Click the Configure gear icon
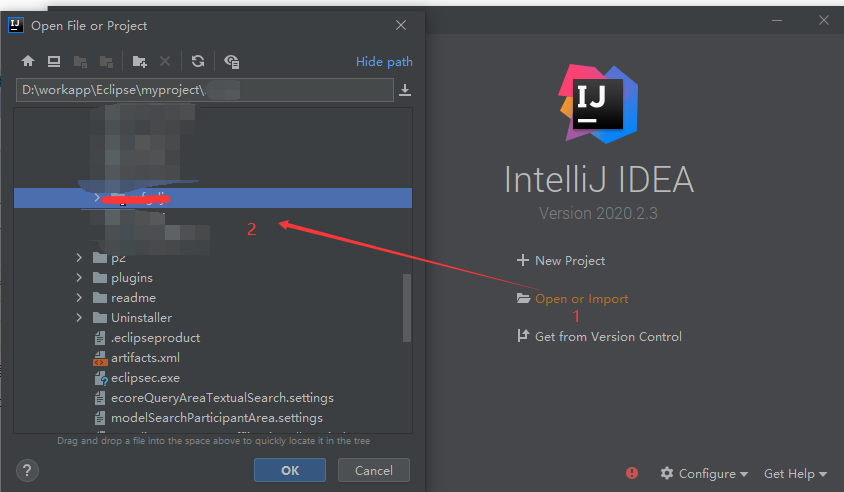 click(667, 473)
